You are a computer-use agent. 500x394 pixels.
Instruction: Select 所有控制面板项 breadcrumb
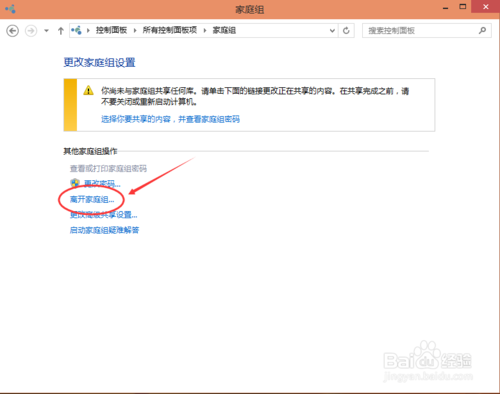[x=170, y=30]
